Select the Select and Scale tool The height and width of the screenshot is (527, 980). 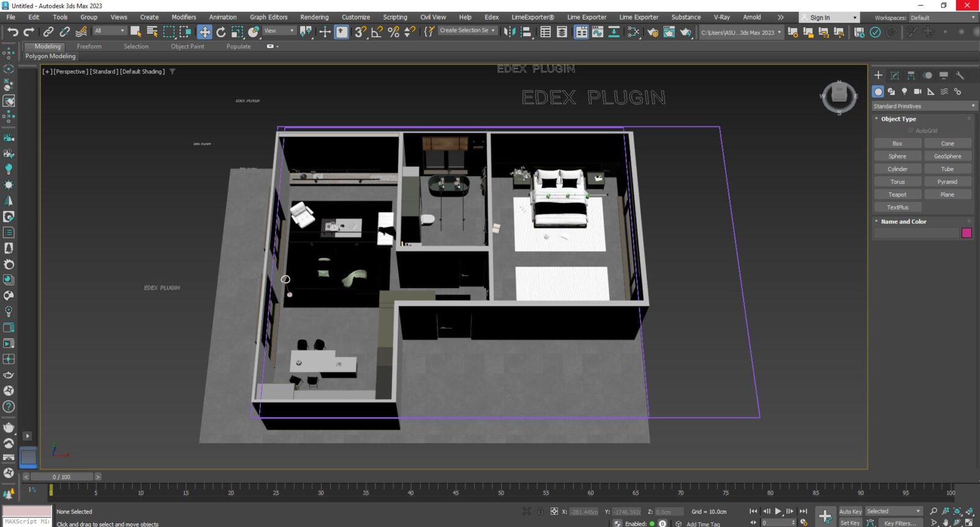(x=237, y=32)
